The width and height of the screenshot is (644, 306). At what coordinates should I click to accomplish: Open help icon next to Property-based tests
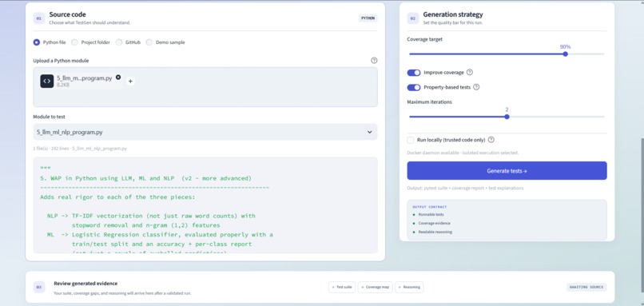pyautogui.click(x=476, y=87)
